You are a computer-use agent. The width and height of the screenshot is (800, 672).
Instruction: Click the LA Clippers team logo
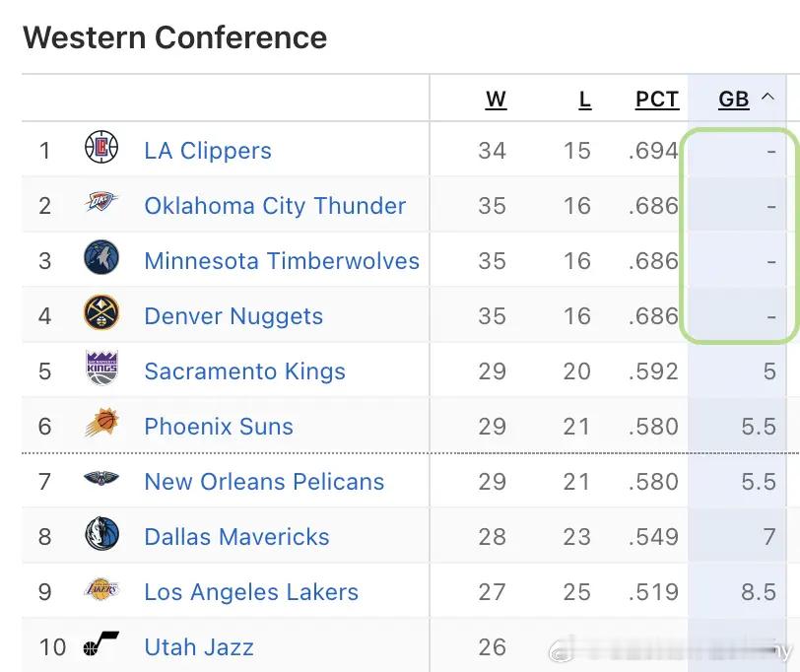tap(101, 149)
